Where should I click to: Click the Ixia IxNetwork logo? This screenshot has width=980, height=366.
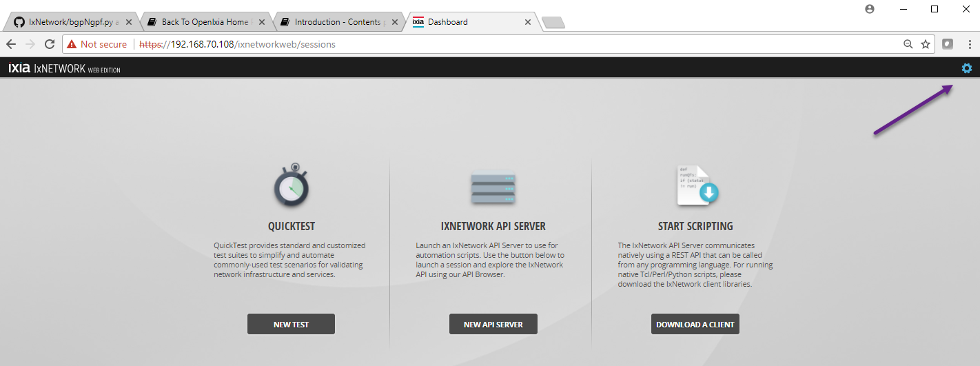point(64,69)
